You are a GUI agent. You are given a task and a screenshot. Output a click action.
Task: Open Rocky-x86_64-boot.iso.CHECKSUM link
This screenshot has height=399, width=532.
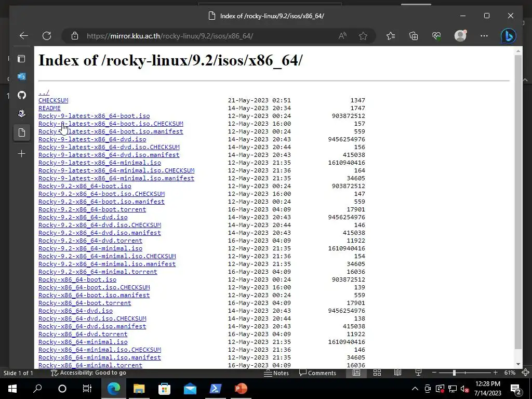pos(94,287)
